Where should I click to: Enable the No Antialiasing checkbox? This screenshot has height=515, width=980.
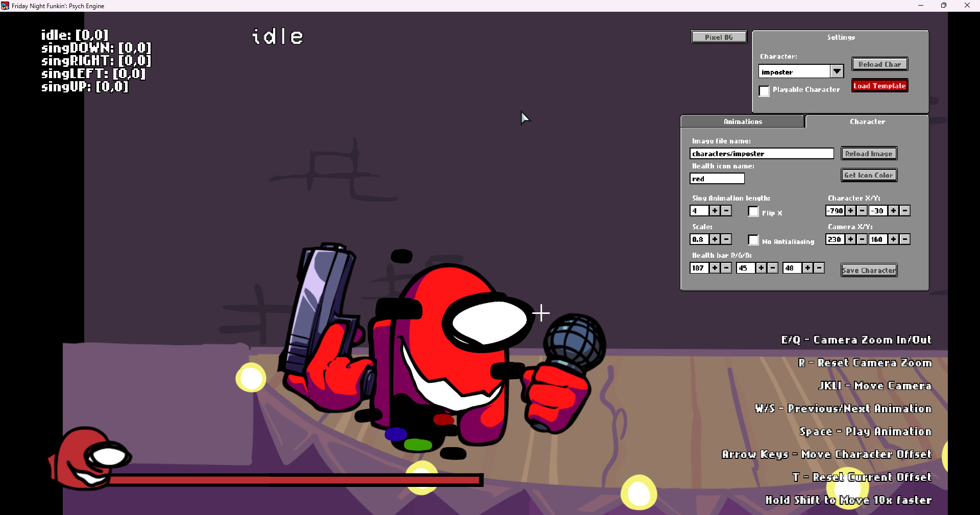753,240
